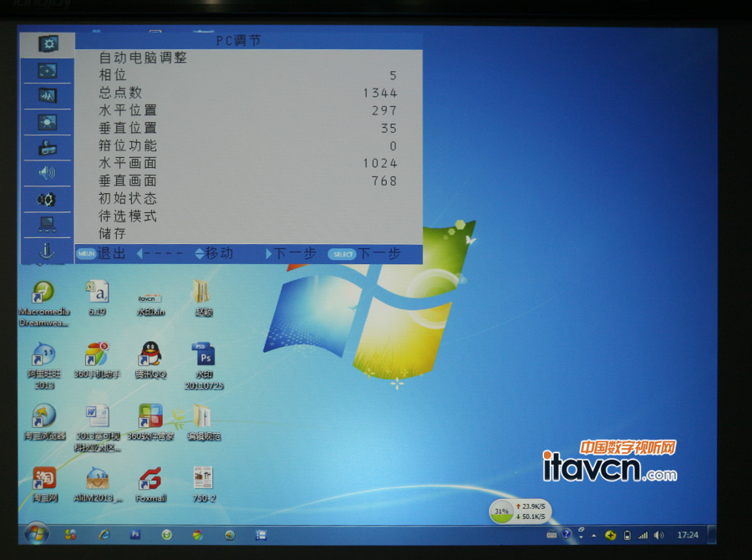
Task: Click the 31% floating speed ball
Action: (500, 512)
